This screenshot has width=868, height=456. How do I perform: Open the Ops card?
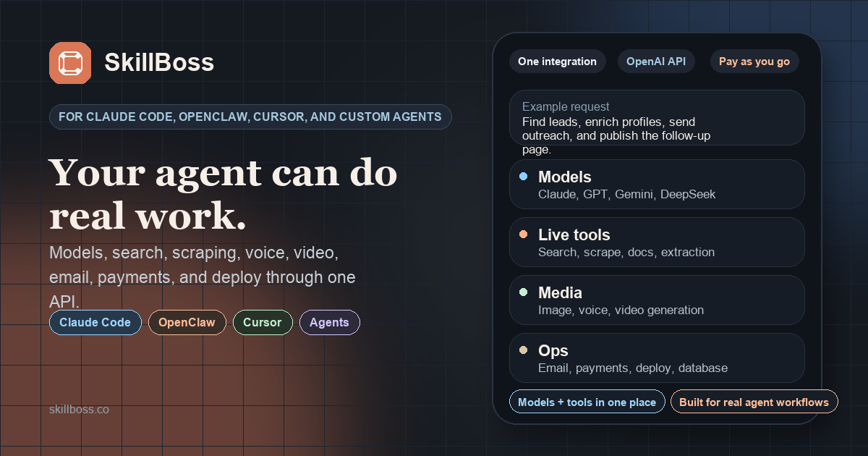(x=657, y=358)
